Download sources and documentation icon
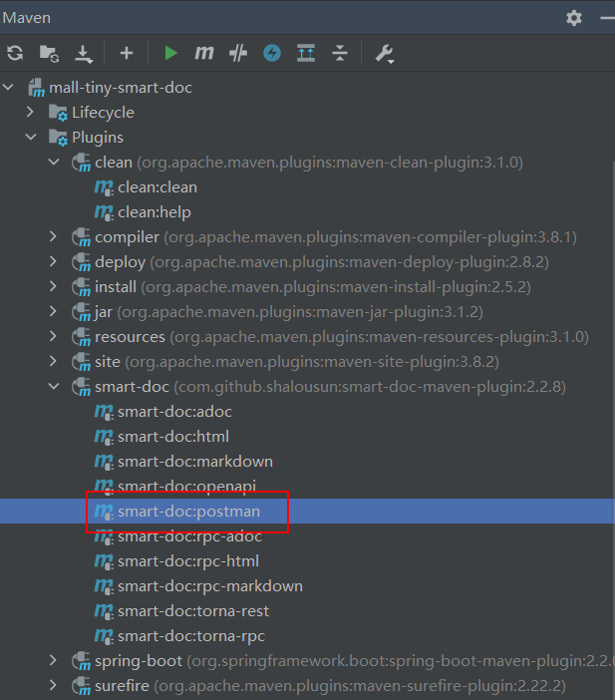 84,54
